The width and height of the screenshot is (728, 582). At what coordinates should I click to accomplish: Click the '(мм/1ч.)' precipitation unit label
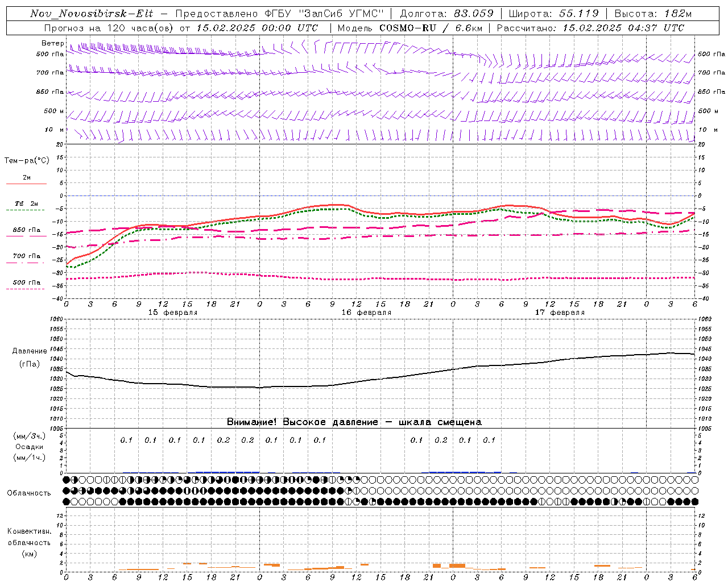click(x=30, y=458)
